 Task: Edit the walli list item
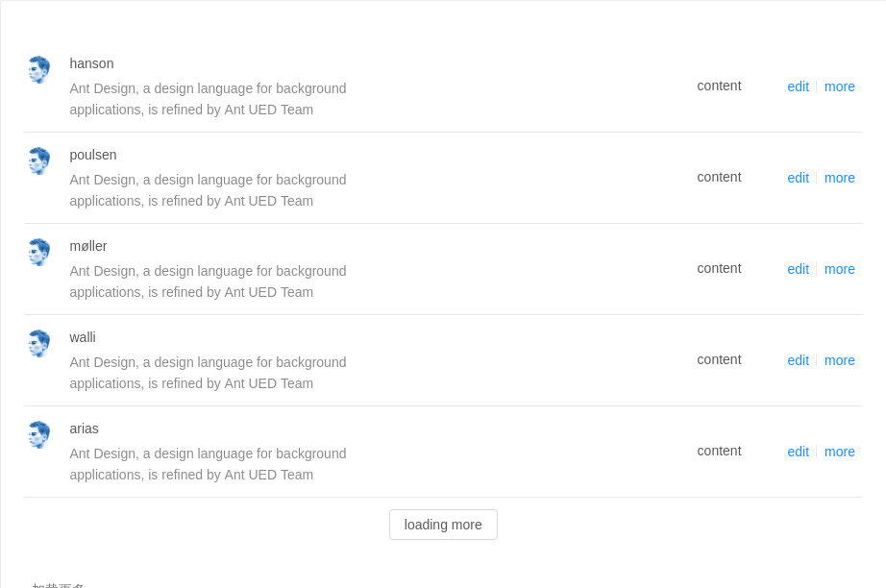[798, 360]
